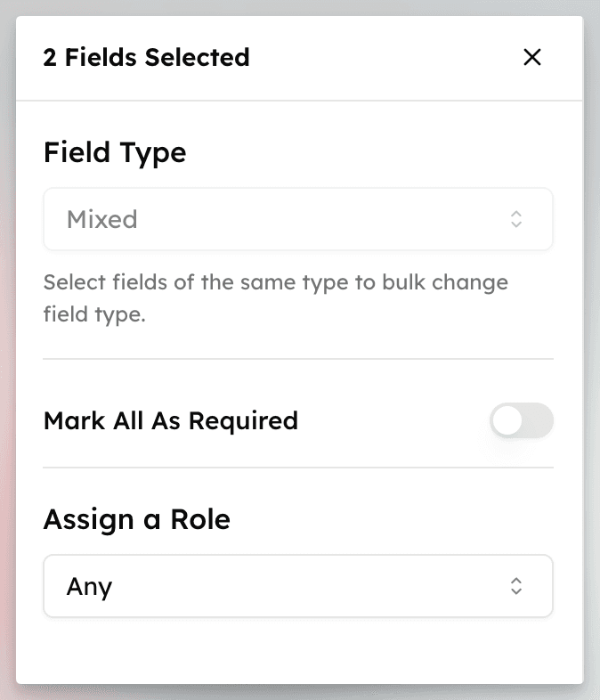Image resolution: width=600 pixels, height=700 pixels.
Task: Open the Field Type dropdown
Action: tap(297, 219)
